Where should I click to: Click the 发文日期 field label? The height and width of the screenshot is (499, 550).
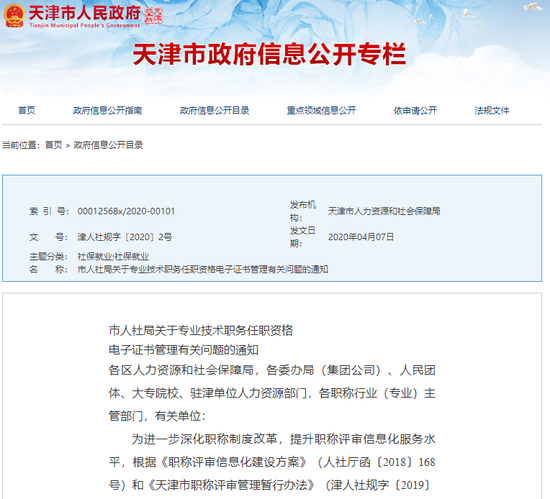tap(303, 237)
